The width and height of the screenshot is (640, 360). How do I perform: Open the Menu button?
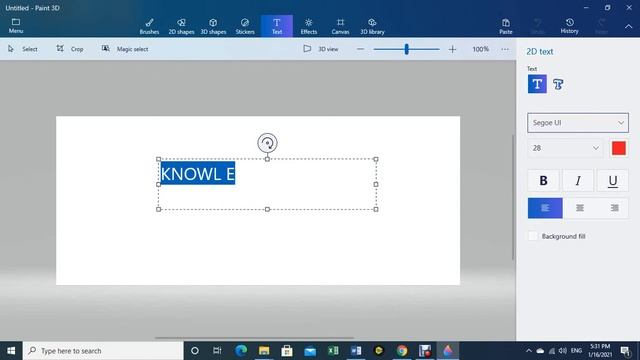pyautogui.click(x=16, y=26)
